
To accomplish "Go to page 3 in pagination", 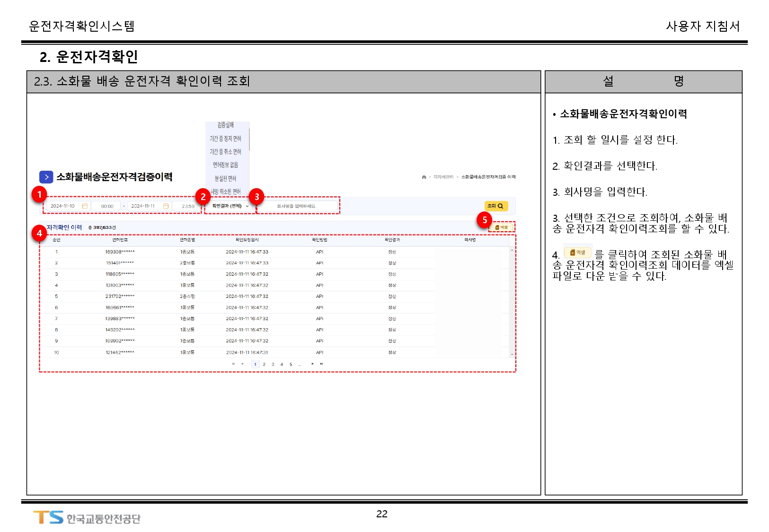I will 273,365.
